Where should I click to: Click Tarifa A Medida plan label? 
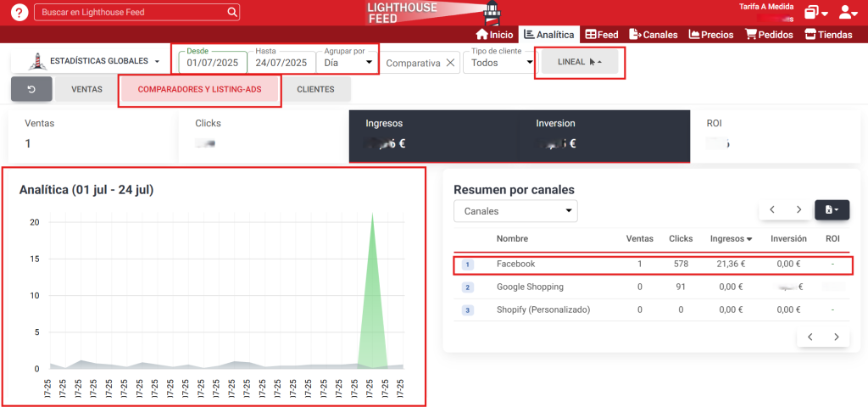(766, 7)
